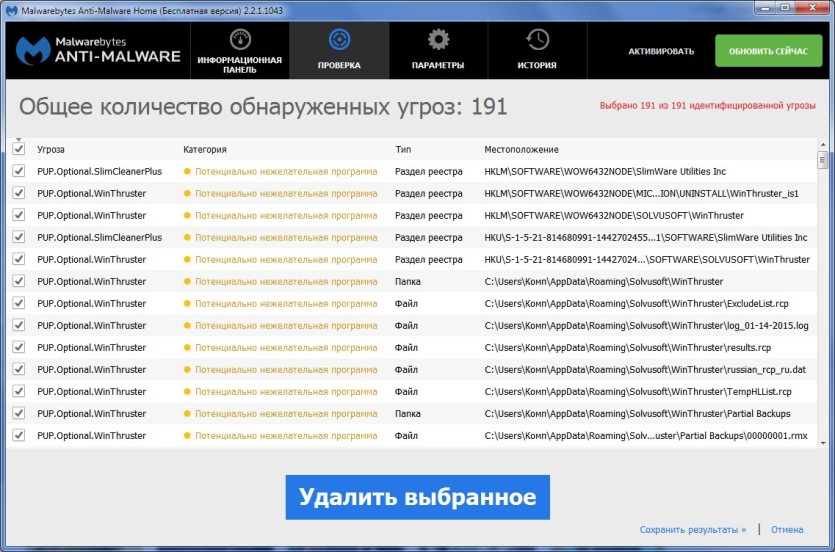Click the scan target icon
The width and height of the screenshot is (835, 552).
tap(339, 39)
